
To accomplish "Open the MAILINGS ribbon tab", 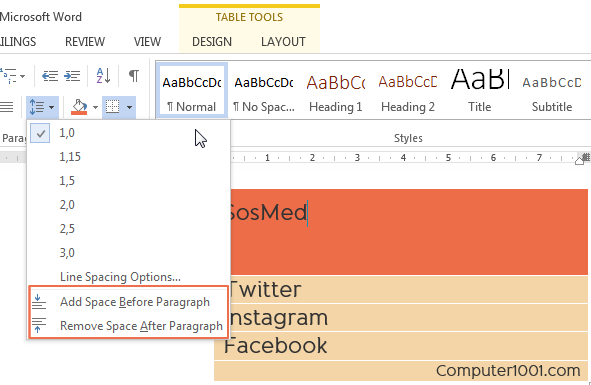I will (x=18, y=41).
